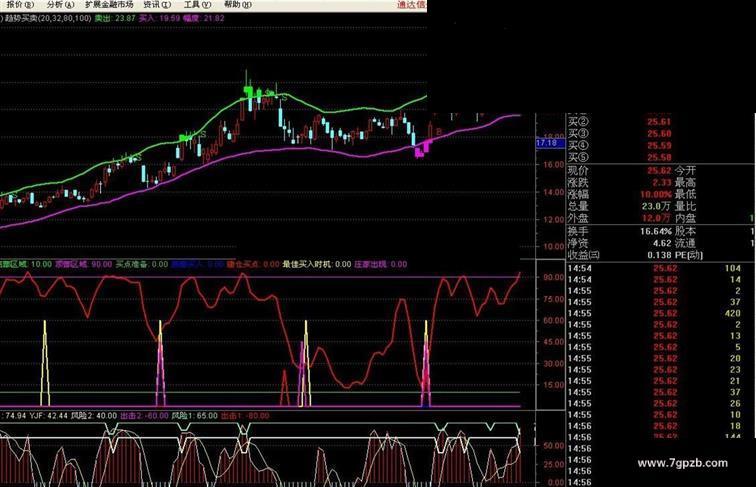Click the 风险1: 65.00 indicator value
756x487 pixels.
coord(195,416)
